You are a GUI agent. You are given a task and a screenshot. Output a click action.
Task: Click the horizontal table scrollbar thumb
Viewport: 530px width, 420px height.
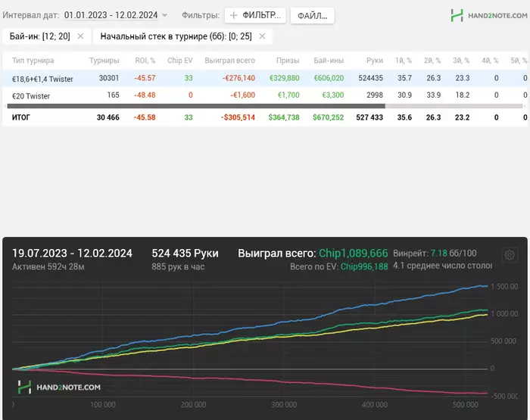click(196, 106)
